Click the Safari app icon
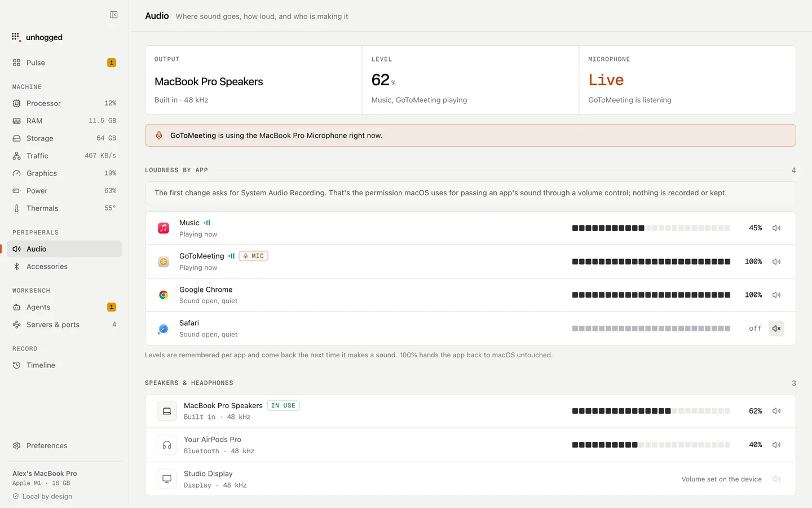This screenshot has width=812, height=508. coord(164,329)
